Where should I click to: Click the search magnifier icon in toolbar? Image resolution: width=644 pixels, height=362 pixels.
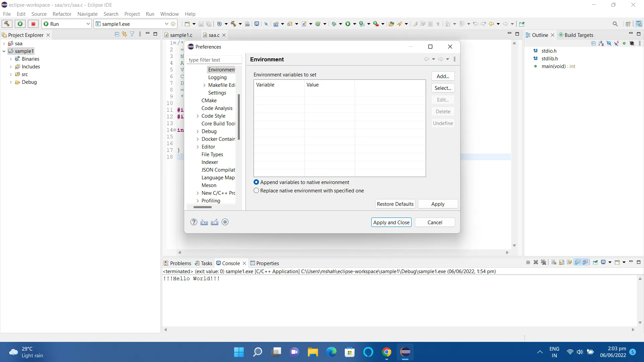(615, 24)
